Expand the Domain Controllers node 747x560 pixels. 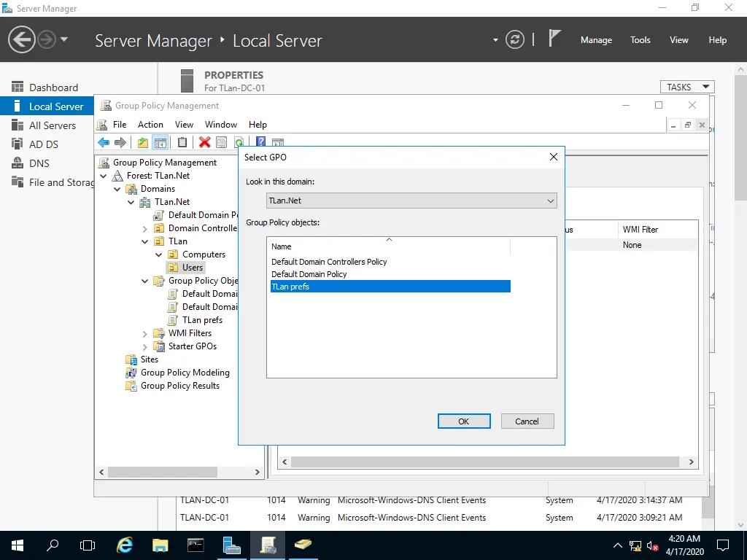tap(145, 228)
